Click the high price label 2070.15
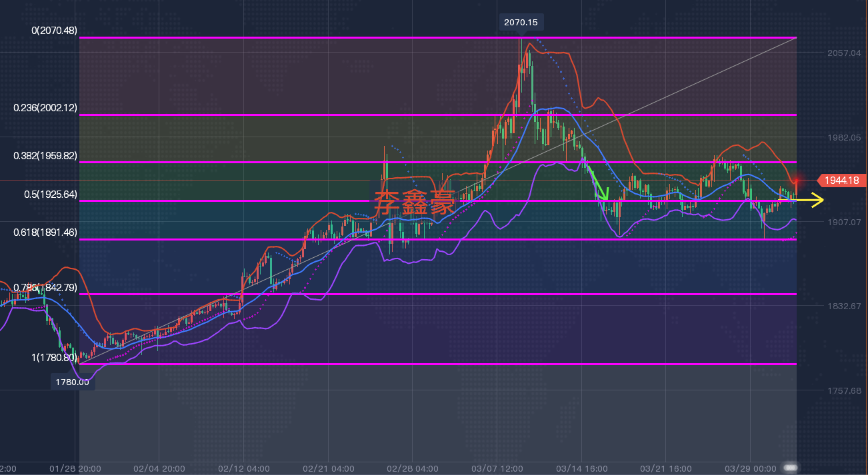The image size is (868, 475). point(522,22)
